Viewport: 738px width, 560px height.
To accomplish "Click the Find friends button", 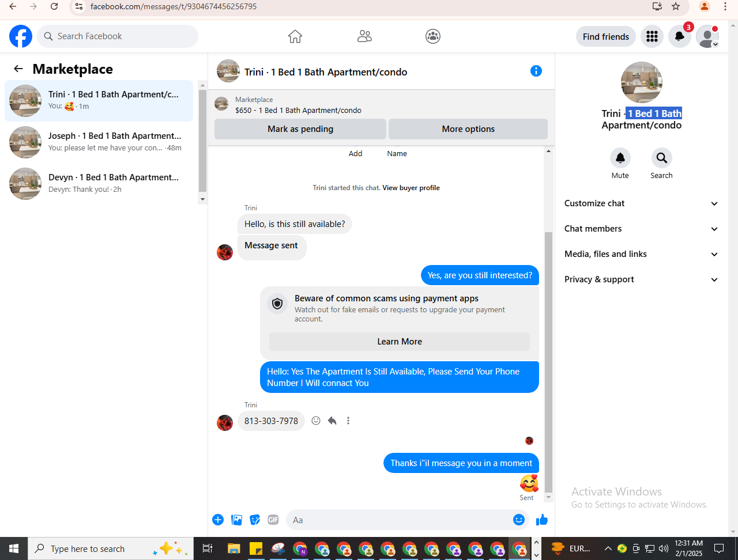I will (606, 36).
